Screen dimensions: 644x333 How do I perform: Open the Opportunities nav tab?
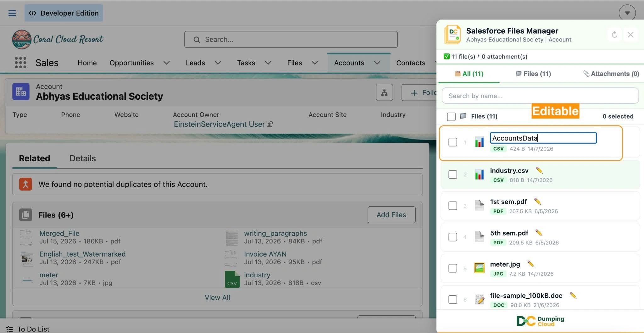(x=131, y=63)
